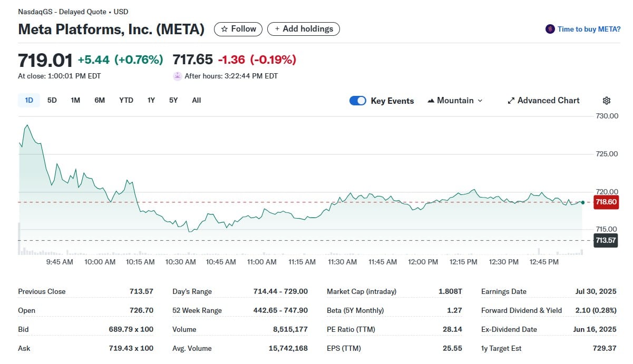Screen dimensions: 633x364
Task: Click the Bid value 689.79 x 100
Action: pos(131,329)
